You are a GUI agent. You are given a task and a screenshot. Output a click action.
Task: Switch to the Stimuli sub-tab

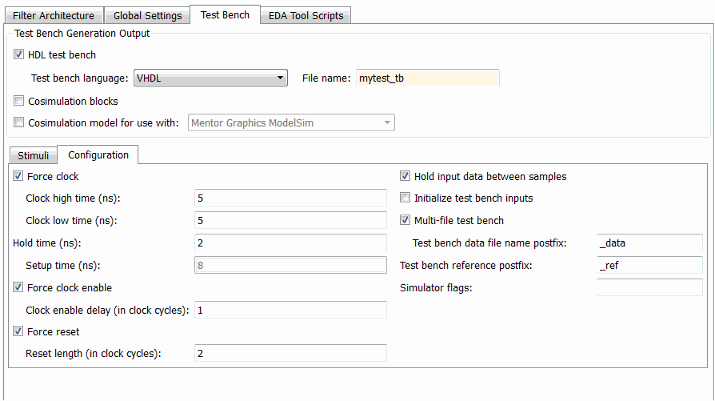(33, 155)
